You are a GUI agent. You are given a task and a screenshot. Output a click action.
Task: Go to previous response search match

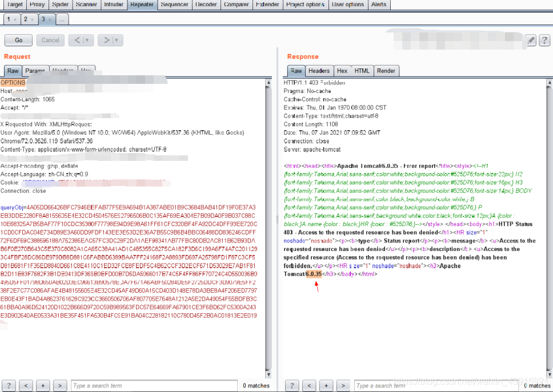coord(309,386)
